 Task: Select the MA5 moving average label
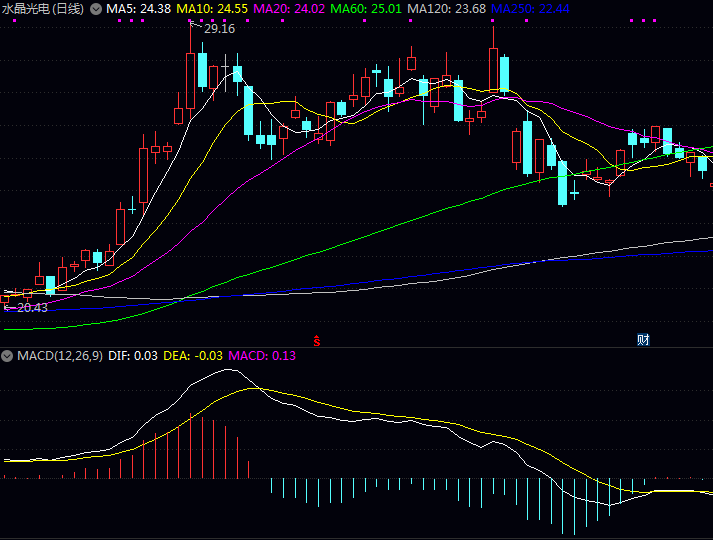(x=138, y=8)
